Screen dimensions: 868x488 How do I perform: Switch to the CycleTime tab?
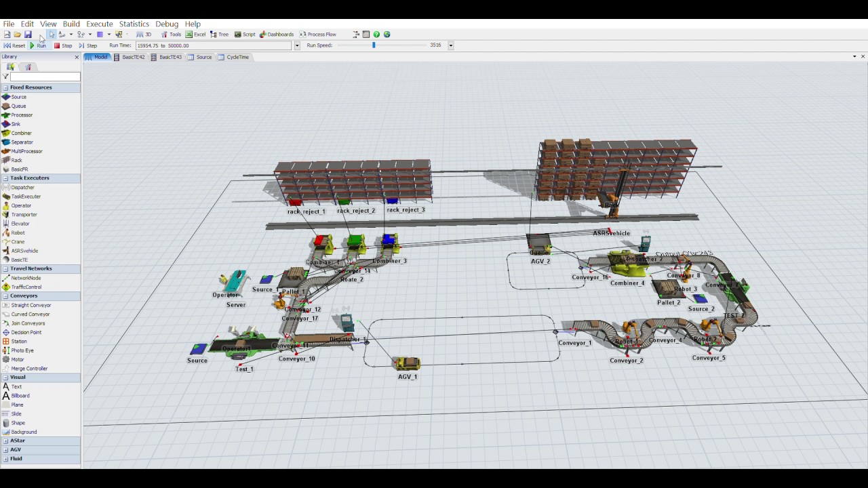tap(234, 57)
